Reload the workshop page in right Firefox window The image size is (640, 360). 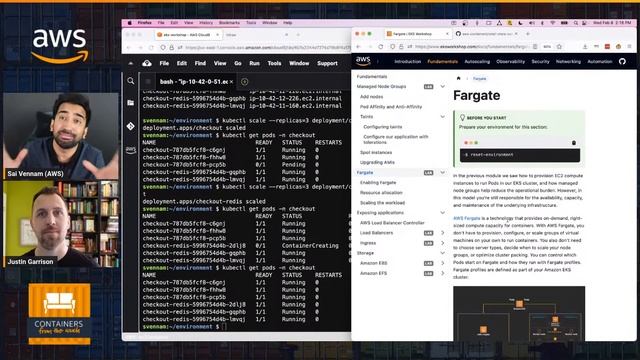point(380,47)
